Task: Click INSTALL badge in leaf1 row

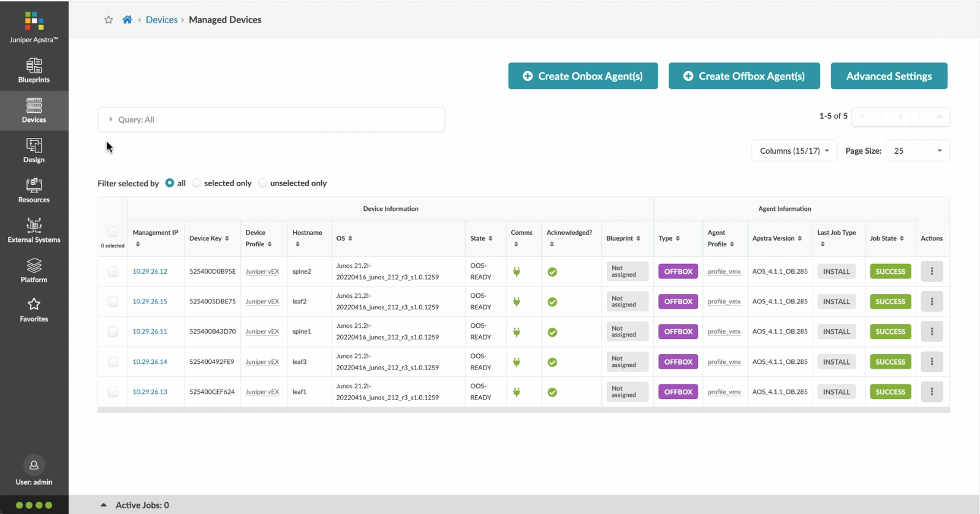Action: coord(836,391)
